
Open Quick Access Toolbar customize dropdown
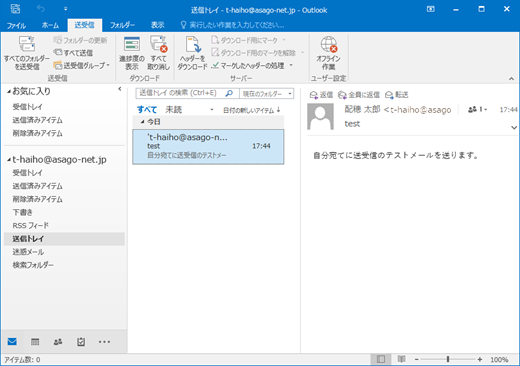point(65,9)
